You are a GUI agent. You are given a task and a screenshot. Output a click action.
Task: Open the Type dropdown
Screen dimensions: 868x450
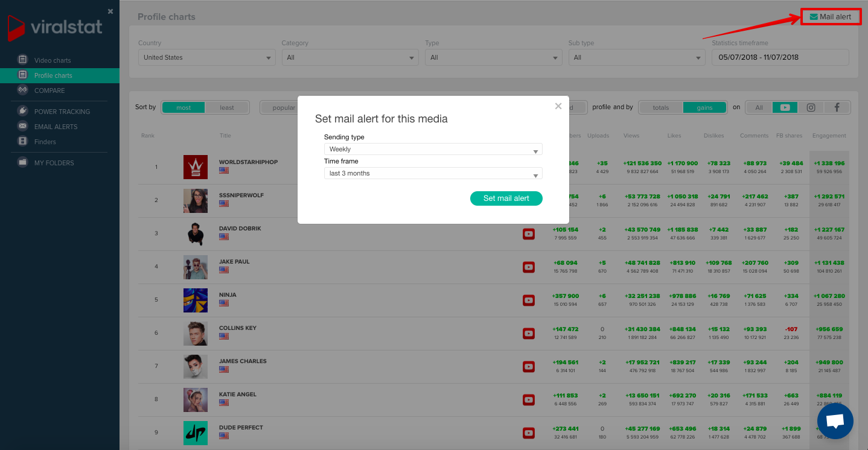(494, 57)
